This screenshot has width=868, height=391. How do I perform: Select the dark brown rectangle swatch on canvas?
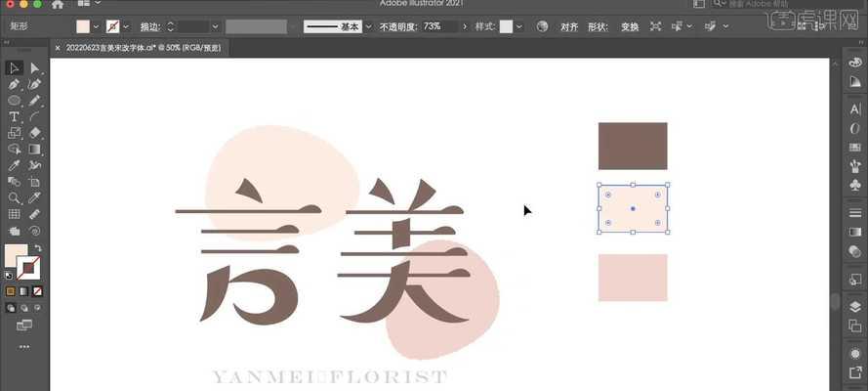coord(633,147)
